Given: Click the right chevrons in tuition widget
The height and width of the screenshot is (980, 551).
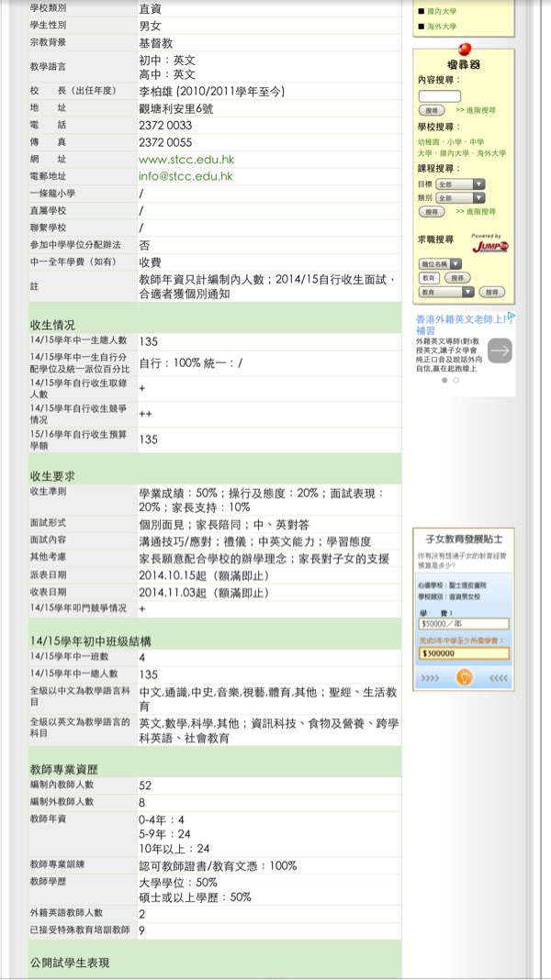Looking at the screenshot, I should (498, 678).
